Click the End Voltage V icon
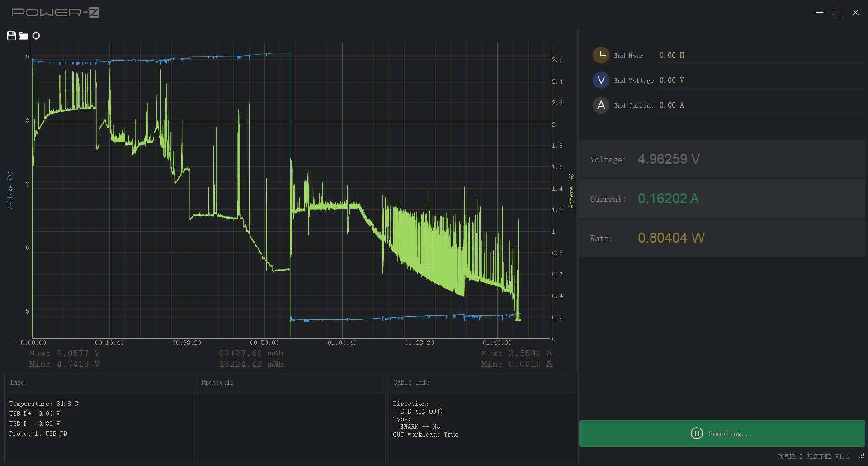 click(601, 80)
